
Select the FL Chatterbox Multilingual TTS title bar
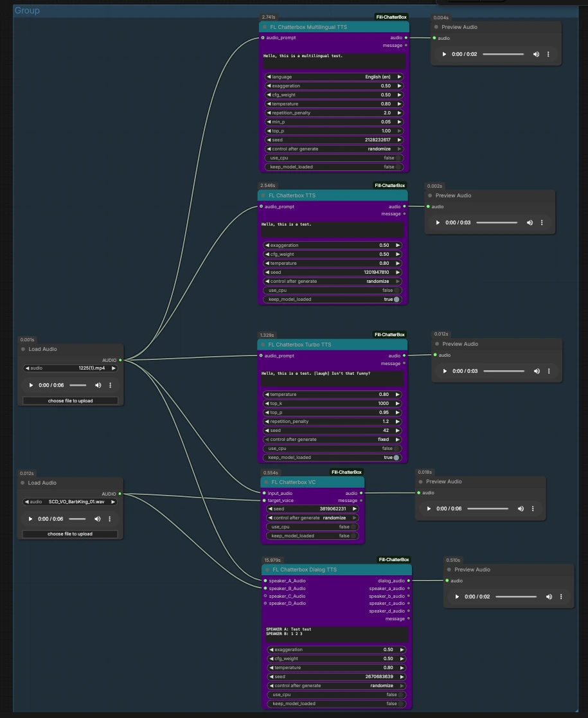tap(334, 27)
